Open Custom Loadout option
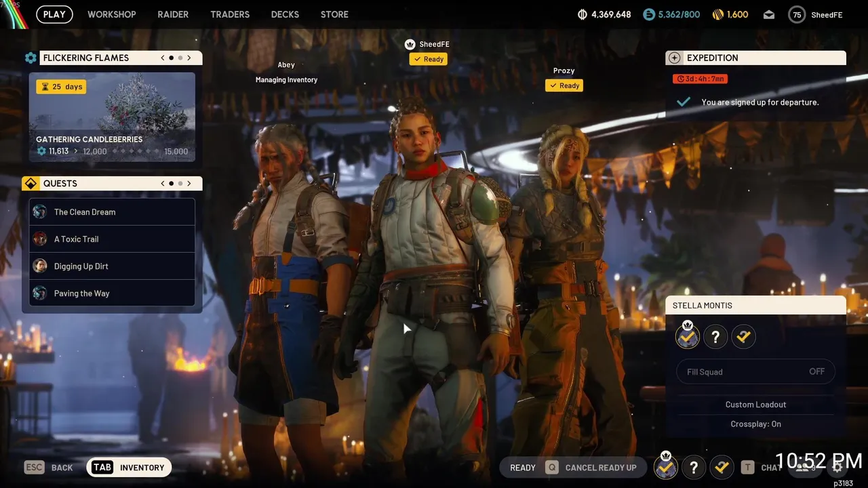 tap(755, 405)
